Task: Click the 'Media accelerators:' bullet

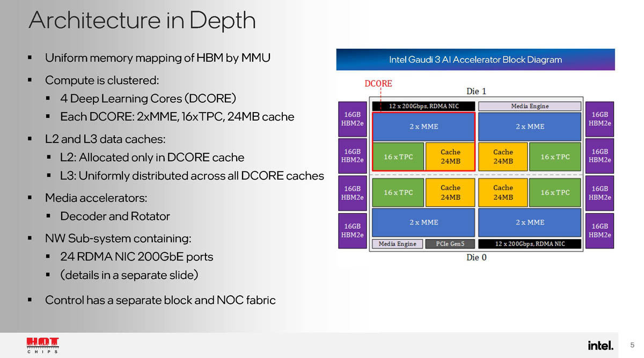Action: pos(96,198)
